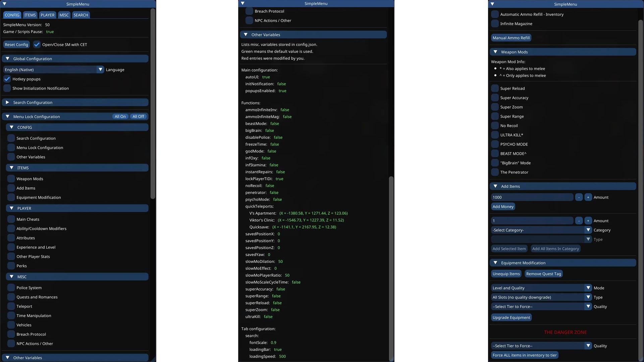Viewport: 644px width, 362px height.
Task: Click Manual Ammo Refill button
Action: [511, 38]
